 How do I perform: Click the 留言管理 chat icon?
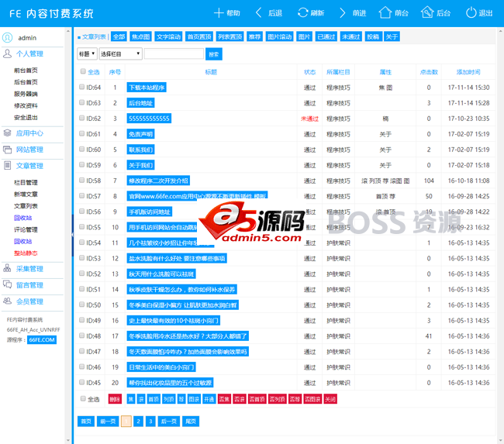click(x=7, y=284)
